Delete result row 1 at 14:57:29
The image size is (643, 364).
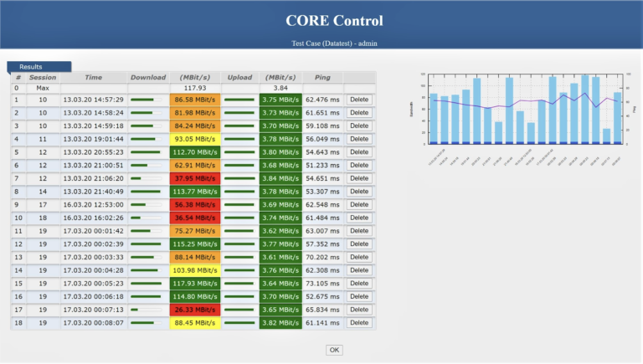[359, 100]
